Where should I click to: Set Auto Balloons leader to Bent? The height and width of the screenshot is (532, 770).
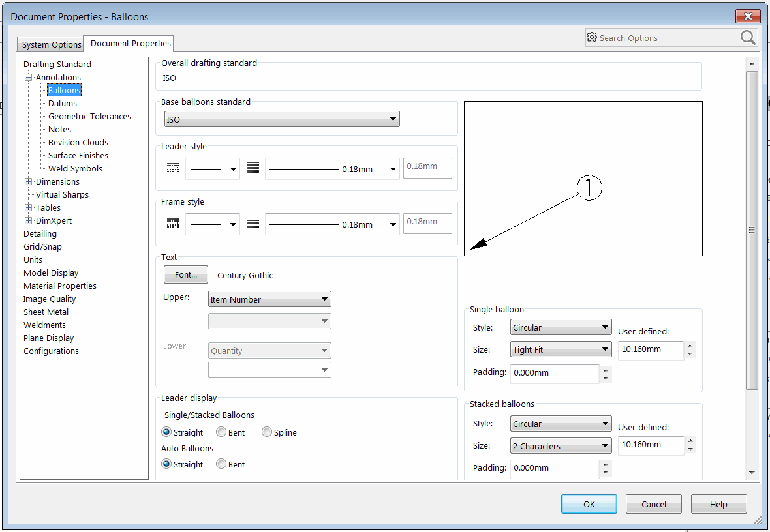221,464
